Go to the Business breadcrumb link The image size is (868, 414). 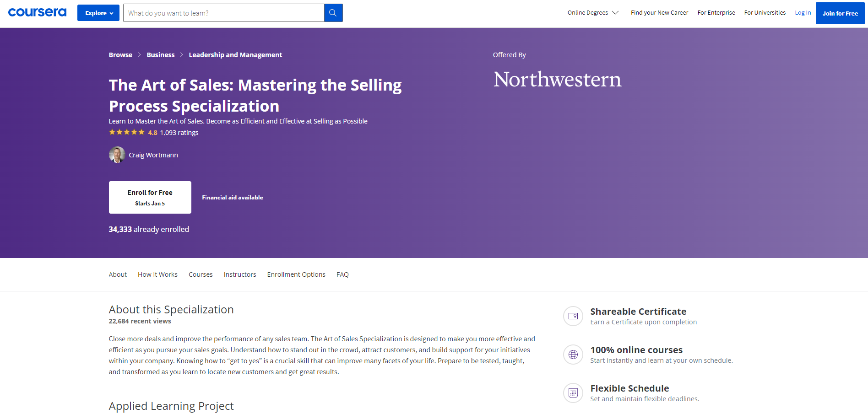click(160, 55)
